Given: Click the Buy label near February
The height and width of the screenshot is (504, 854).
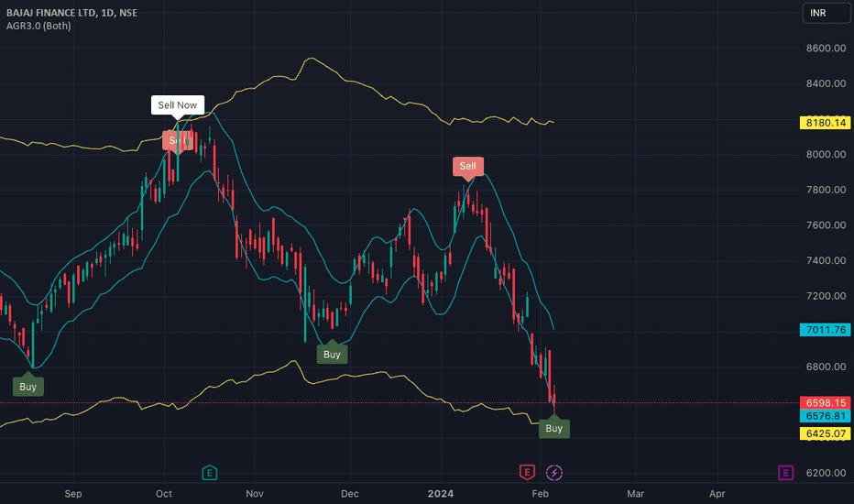Looking at the screenshot, I should click(x=553, y=428).
